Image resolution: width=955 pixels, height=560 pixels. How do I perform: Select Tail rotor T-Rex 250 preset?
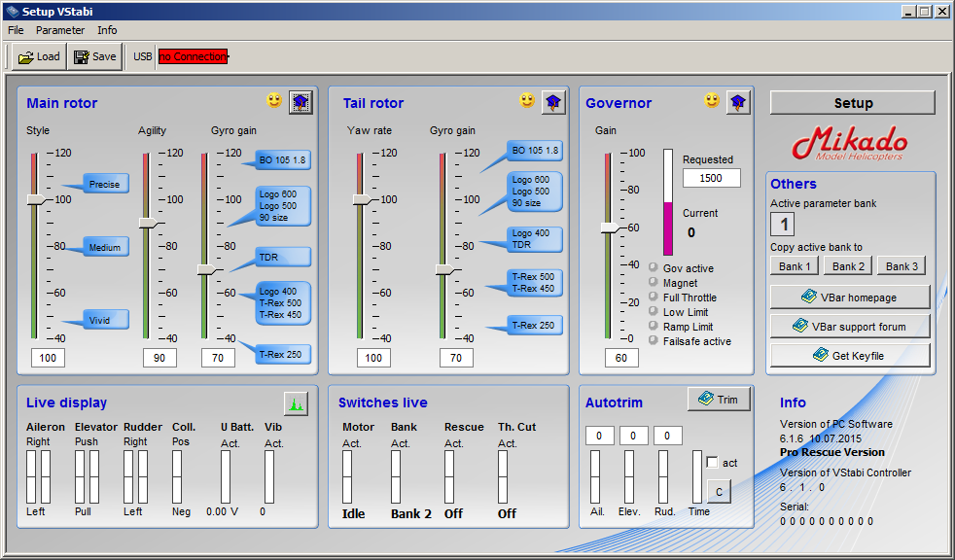(x=534, y=325)
